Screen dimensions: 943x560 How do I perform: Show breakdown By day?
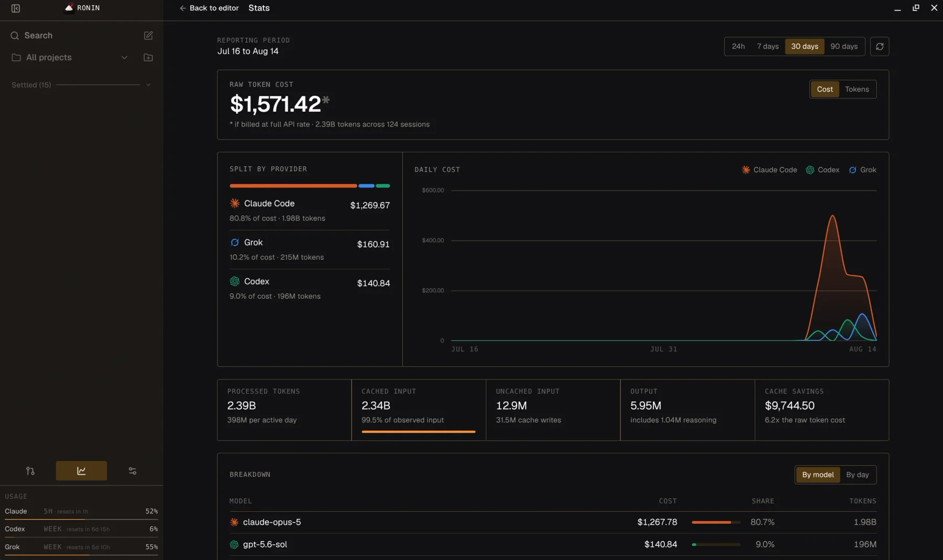coord(857,475)
